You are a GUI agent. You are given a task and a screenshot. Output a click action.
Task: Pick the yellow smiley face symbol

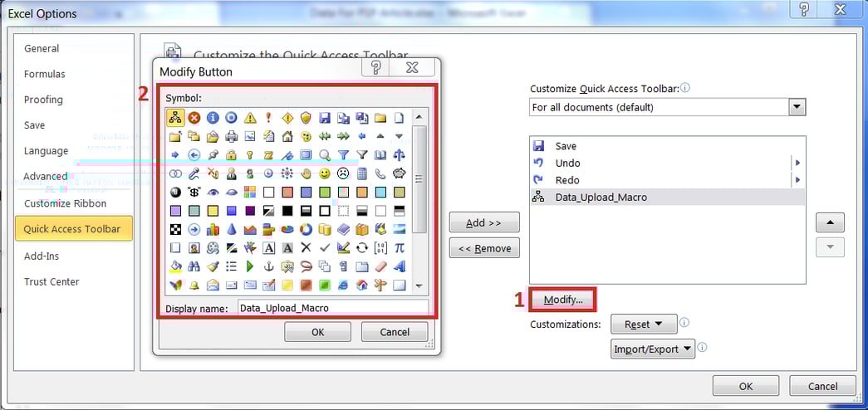(x=325, y=173)
